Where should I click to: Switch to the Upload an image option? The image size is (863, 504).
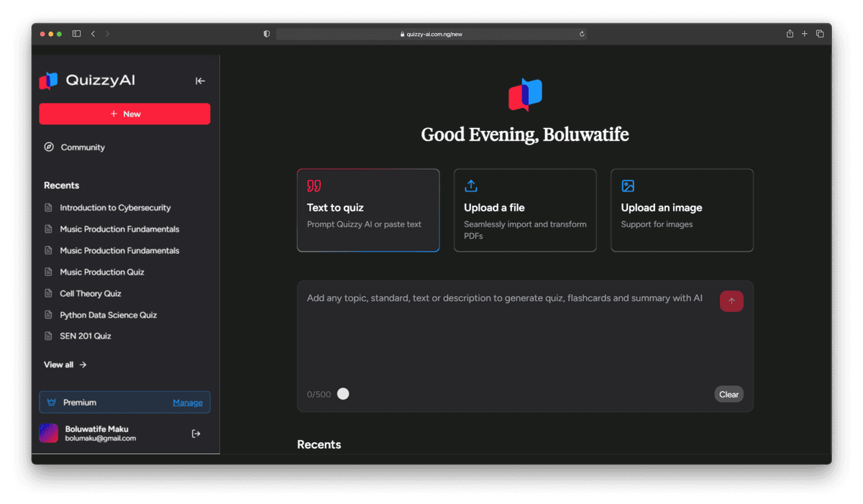681,210
